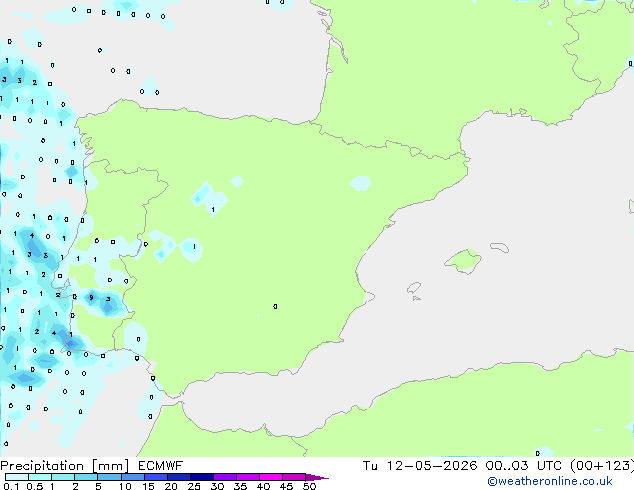Click the 40–45 mm legend color segment
Viewport: 634px width, 490px height.
tap(271, 477)
